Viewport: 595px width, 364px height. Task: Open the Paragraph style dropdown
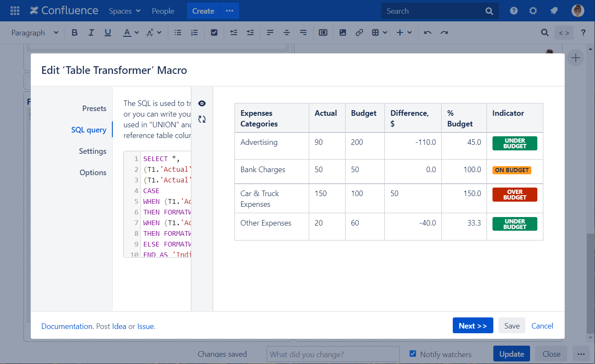click(x=35, y=32)
